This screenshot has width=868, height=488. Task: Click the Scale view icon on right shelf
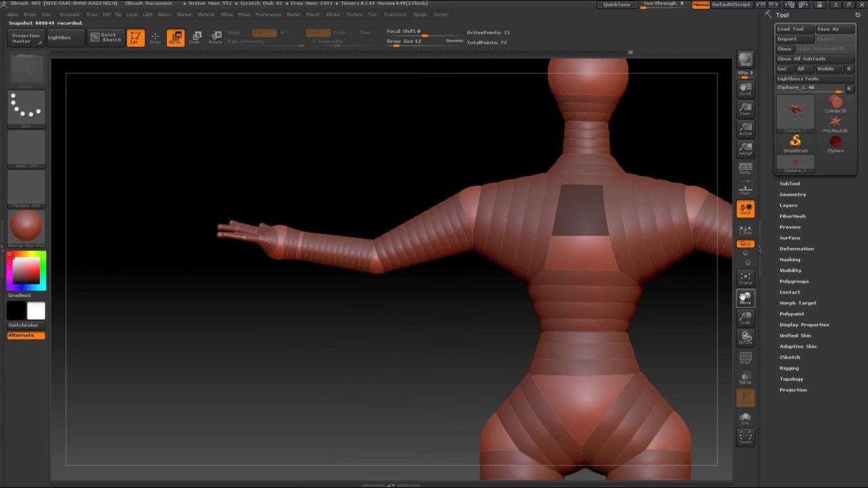(x=745, y=318)
